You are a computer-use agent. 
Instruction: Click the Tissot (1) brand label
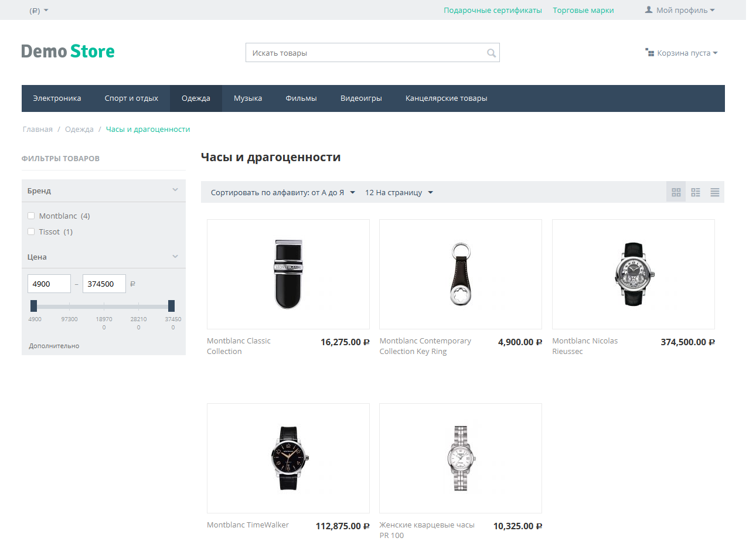pyautogui.click(x=56, y=232)
